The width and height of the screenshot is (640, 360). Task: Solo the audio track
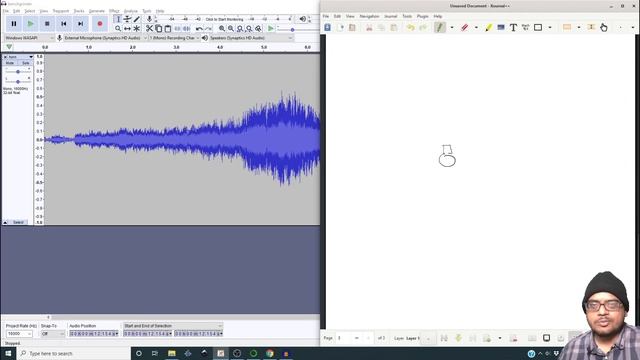tap(26, 63)
